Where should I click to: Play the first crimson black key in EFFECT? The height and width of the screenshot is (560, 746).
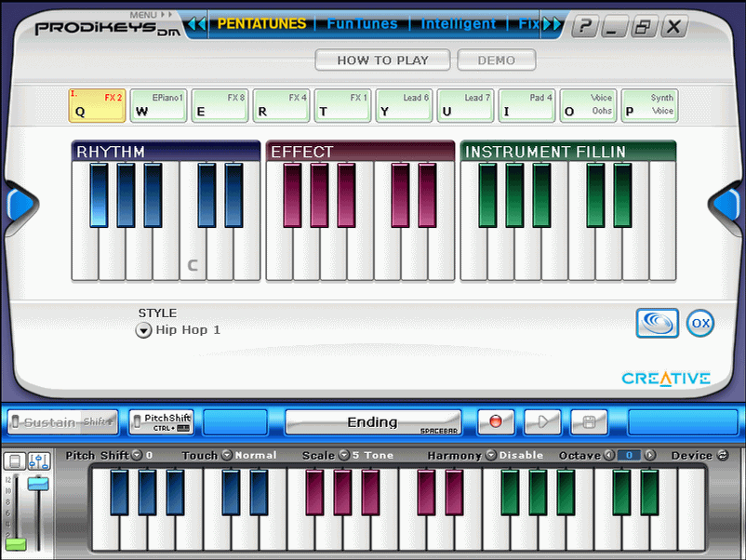[292, 194]
